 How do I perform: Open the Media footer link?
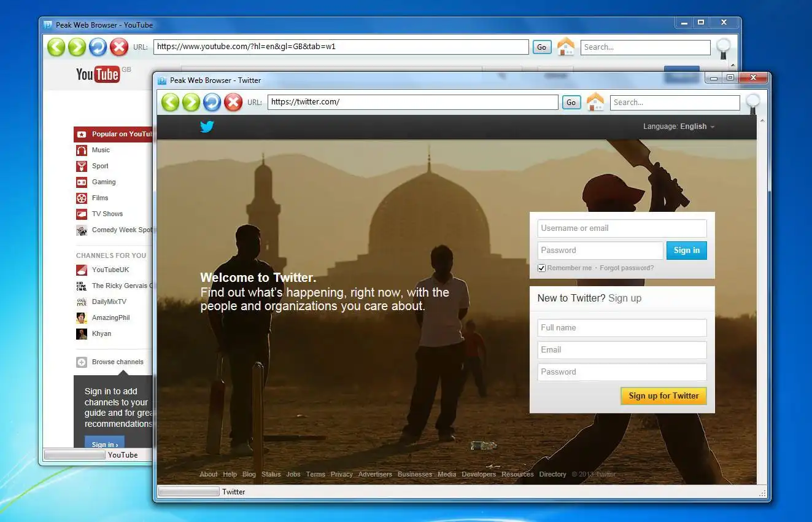point(447,474)
